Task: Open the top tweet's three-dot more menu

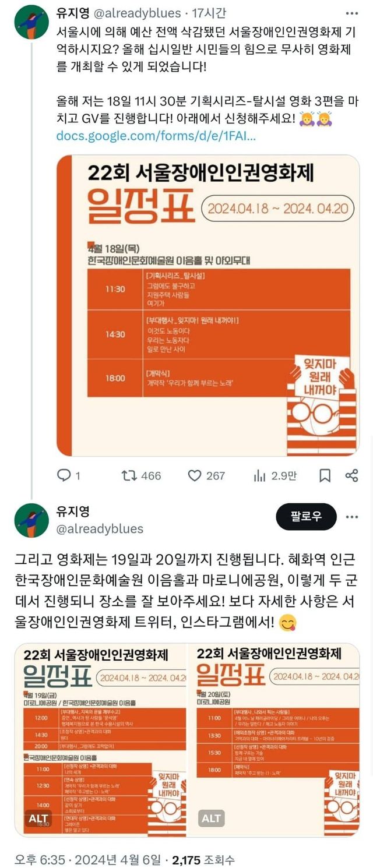Action: pos(351,13)
